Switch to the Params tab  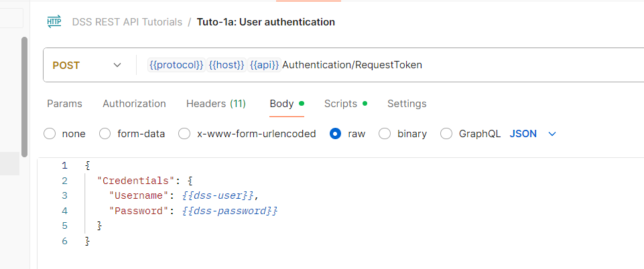(x=64, y=104)
